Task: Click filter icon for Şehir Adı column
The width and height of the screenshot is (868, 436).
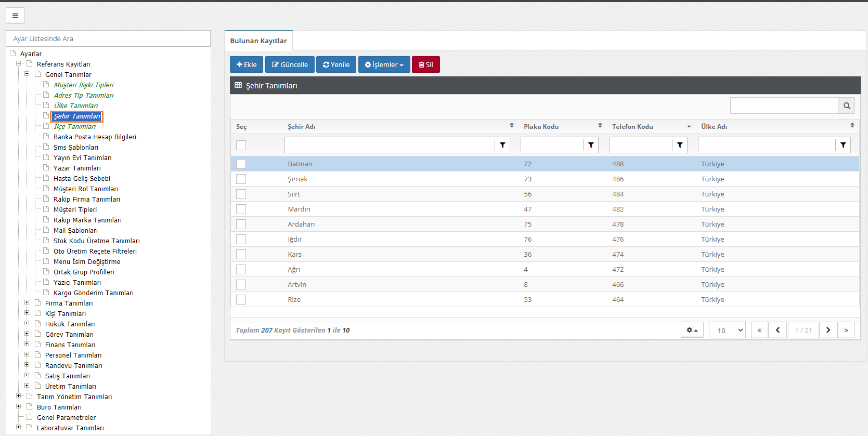Action: click(x=502, y=145)
